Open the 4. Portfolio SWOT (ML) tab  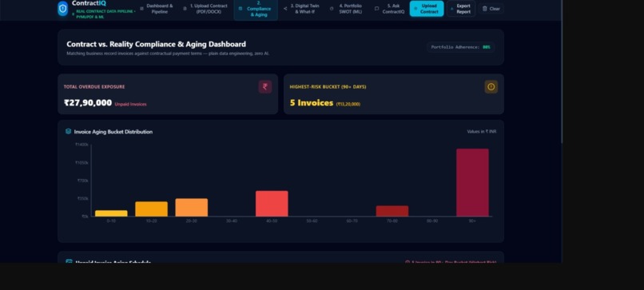point(347,9)
